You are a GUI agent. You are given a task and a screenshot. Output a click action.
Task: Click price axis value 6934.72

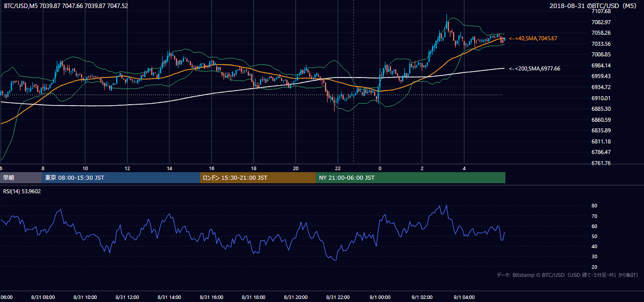602,87
